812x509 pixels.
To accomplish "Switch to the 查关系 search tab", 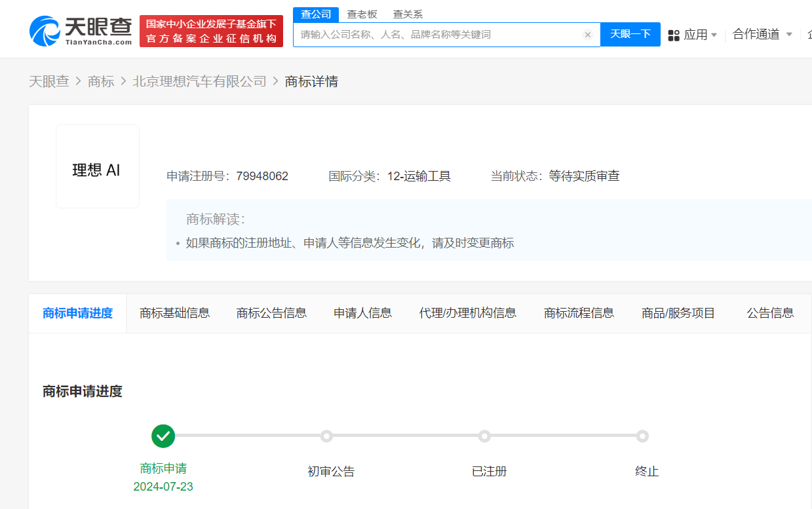I will click(407, 13).
